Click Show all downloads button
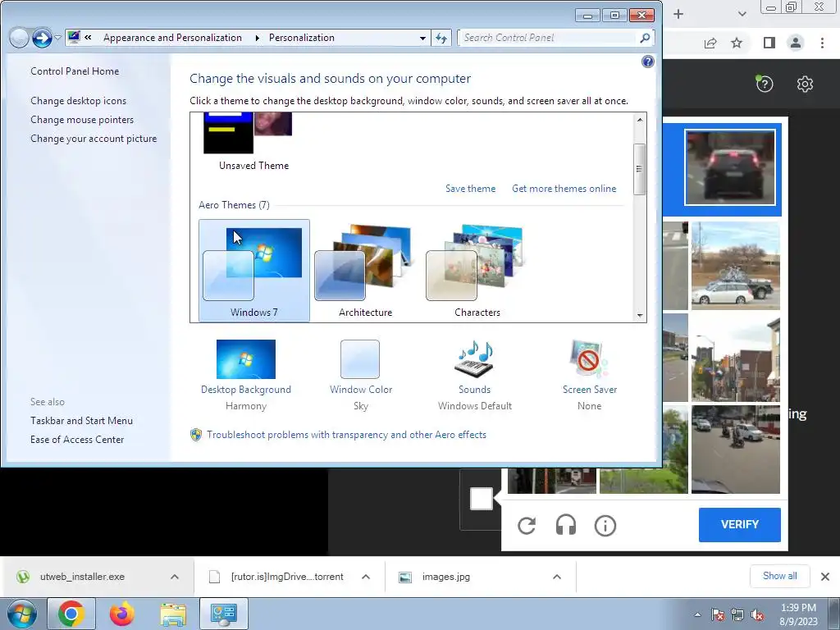The image size is (840, 630). coord(779,576)
